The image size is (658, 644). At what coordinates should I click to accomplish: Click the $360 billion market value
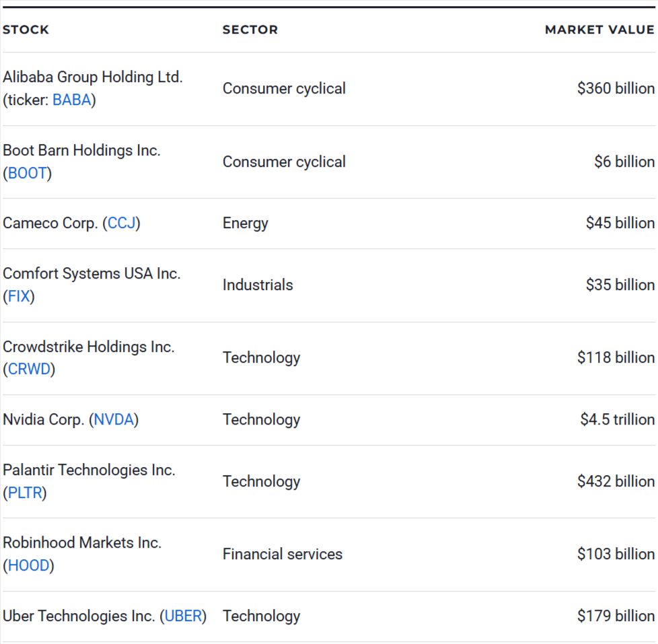click(x=616, y=89)
